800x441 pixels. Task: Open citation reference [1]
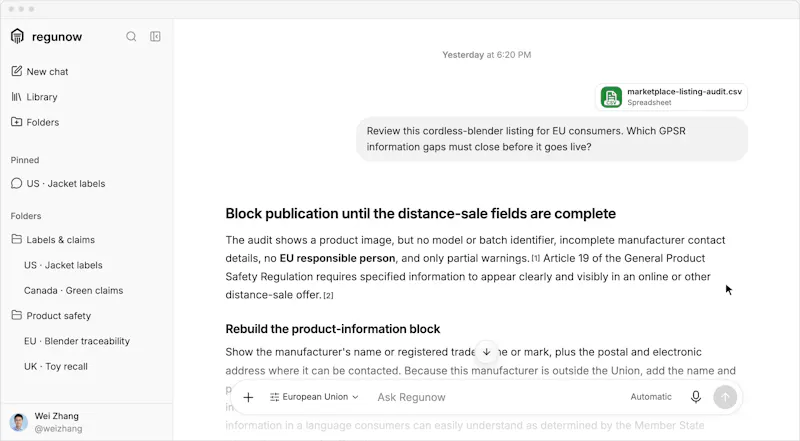coord(536,259)
